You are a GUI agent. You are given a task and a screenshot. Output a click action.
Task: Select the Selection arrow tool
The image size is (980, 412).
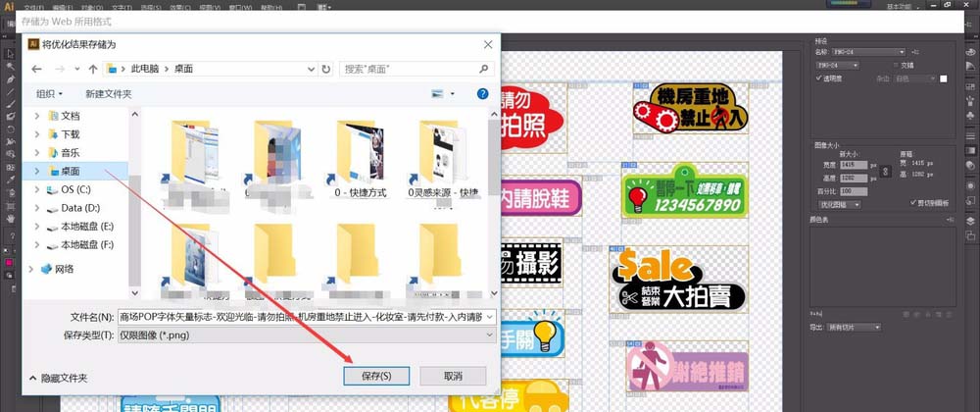click(x=10, y=53)
